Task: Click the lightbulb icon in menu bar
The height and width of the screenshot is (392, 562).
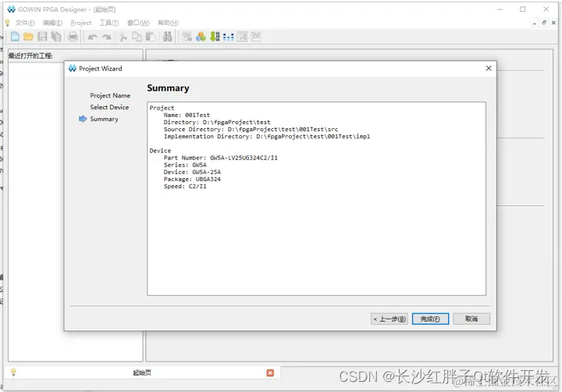Action: [x=7, y=23]
